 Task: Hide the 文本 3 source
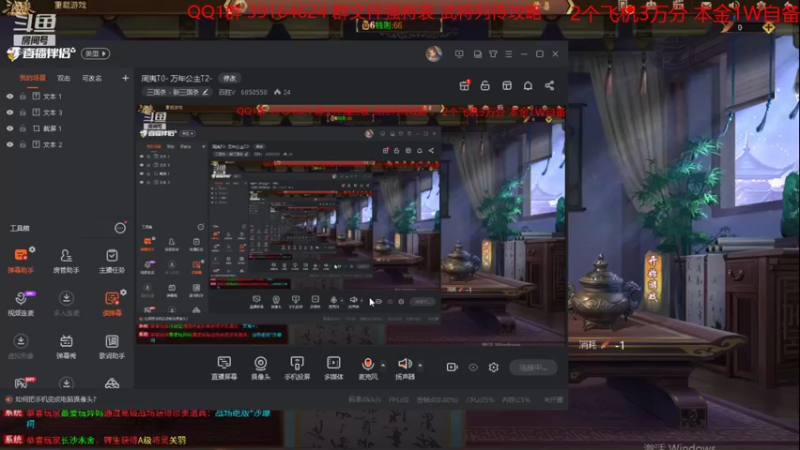click(x=10, y=112)
